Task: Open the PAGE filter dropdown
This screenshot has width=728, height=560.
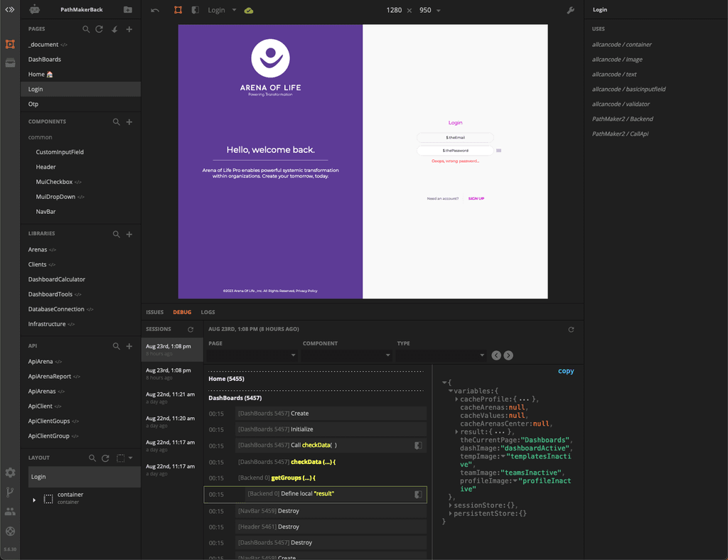Action: [252, 355]
